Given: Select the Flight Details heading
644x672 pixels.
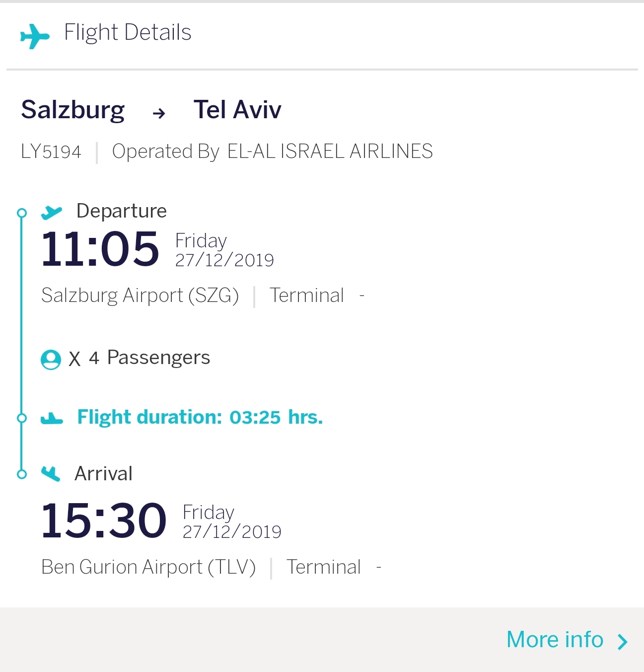Looking at the screenshot, I should tap(128, 33).
